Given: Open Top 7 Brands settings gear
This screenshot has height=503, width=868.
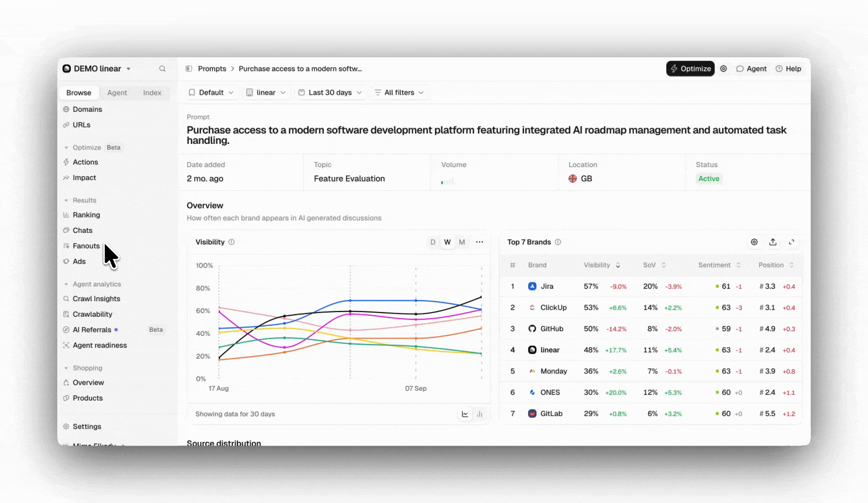Looking at the screenshot, I should [754, 242].
